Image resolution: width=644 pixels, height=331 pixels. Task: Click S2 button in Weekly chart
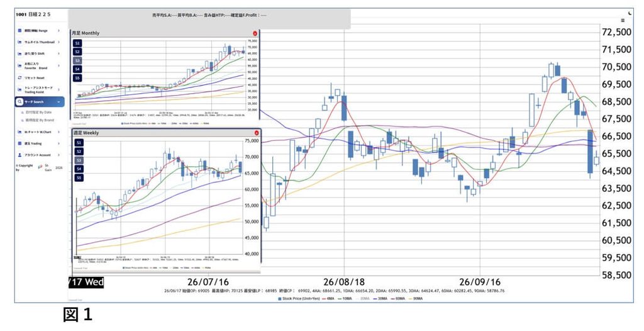[x=79, y=151]
